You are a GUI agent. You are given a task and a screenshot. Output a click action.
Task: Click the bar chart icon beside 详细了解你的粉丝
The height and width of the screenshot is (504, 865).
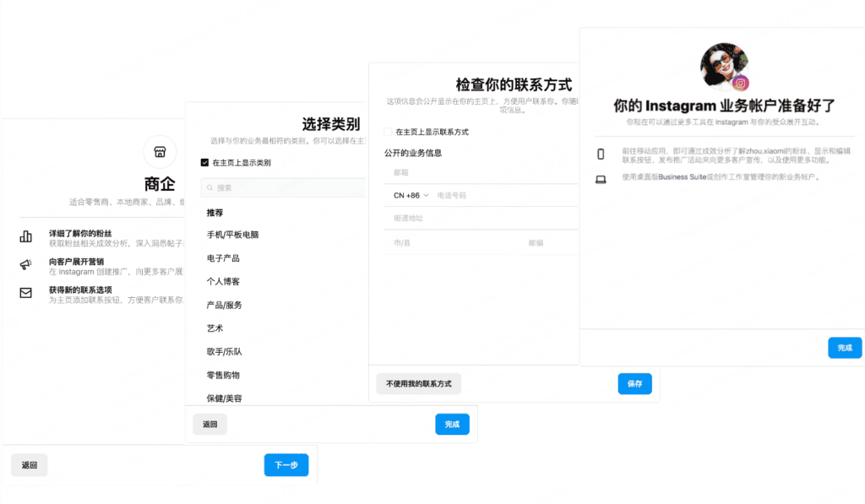tap(26, 236)
